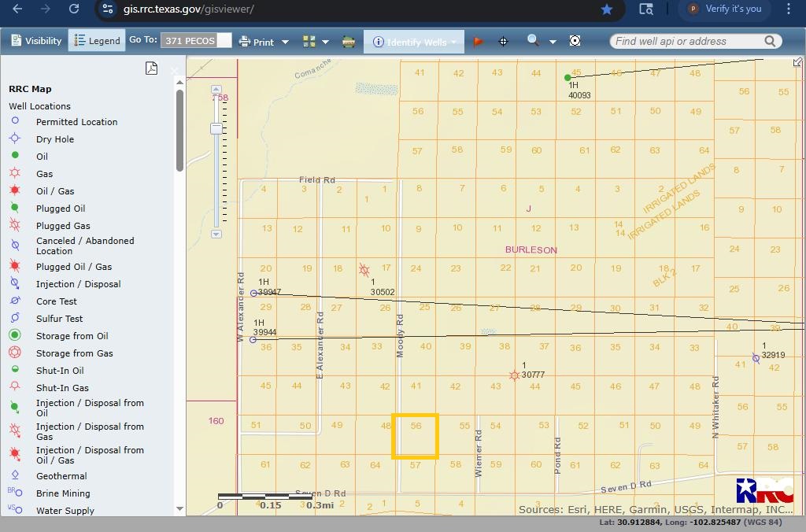Click the legend scrollbar up arrow
Image resolution: width=806 pixels, height=532 pixels.
point(179,83)
